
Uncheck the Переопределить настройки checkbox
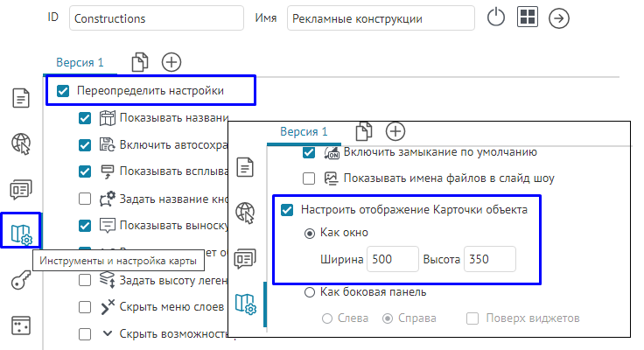pos(63,90)
